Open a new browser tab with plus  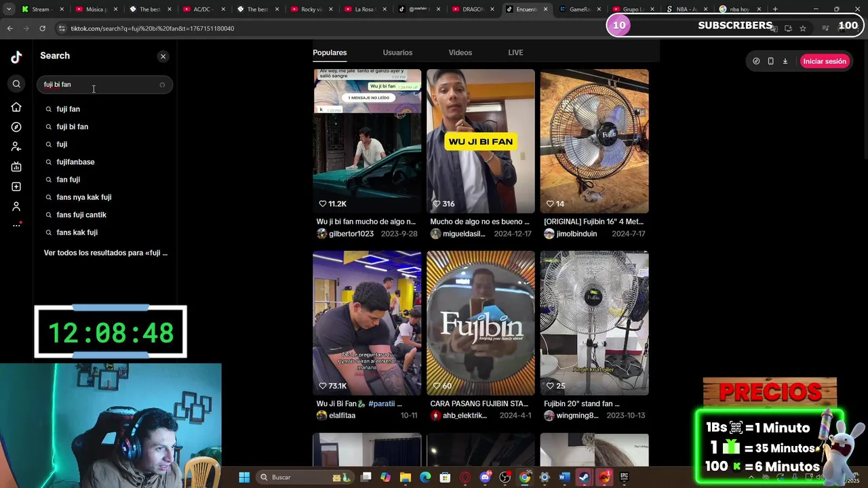[x=775, y=9]
